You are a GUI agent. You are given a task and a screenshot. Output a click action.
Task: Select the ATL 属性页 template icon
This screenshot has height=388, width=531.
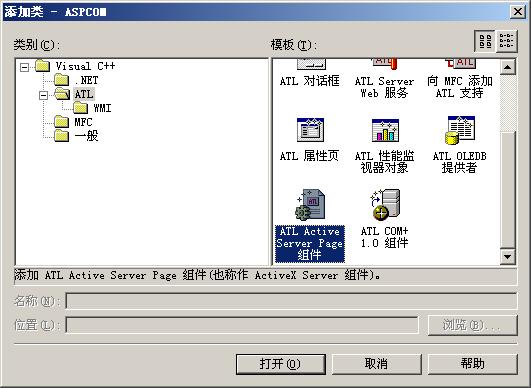click(x=310, y=130)
